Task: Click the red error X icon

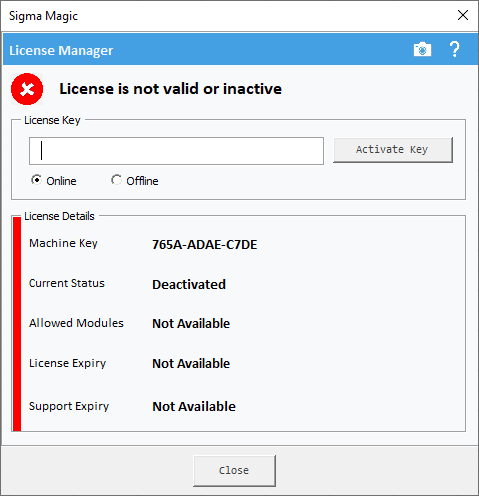Action: [27, 89]
